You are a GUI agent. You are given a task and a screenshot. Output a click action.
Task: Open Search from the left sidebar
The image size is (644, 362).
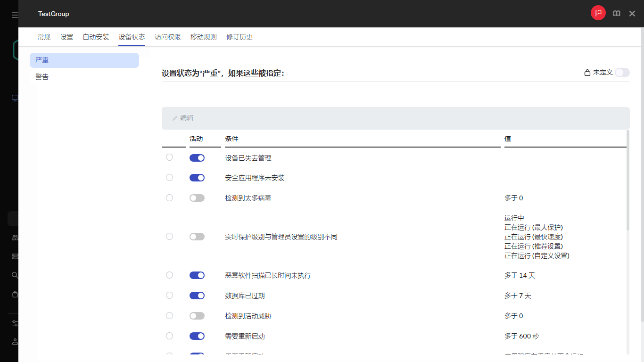pyautogui.click(x=14, y=275)
